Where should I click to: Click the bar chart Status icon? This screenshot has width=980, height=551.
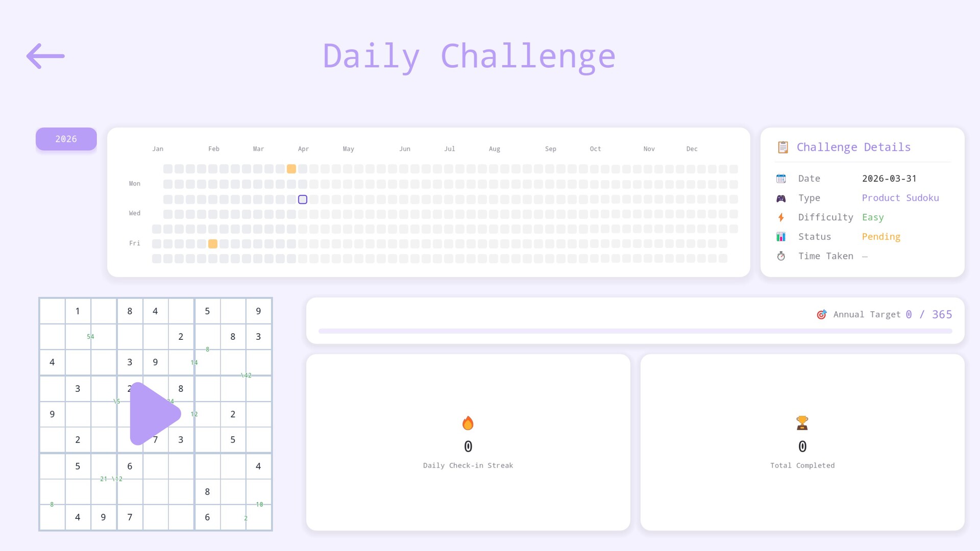tap(781, 237)
